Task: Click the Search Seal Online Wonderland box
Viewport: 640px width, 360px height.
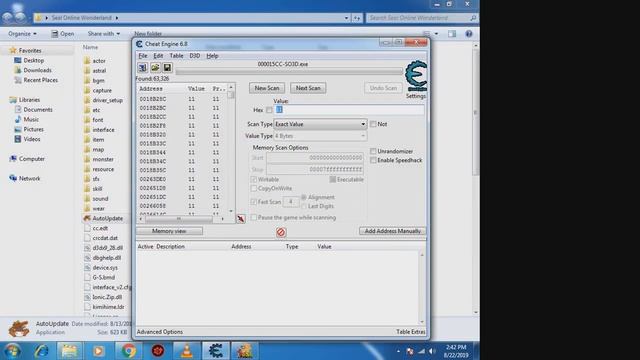Action: [x=422, y=18]
